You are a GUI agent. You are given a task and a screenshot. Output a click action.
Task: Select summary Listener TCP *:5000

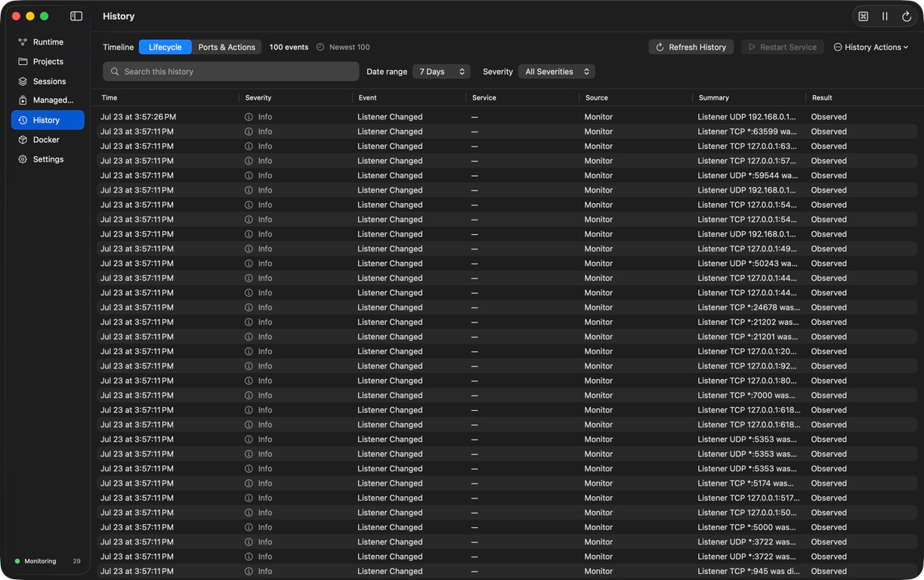coord(746,527)
